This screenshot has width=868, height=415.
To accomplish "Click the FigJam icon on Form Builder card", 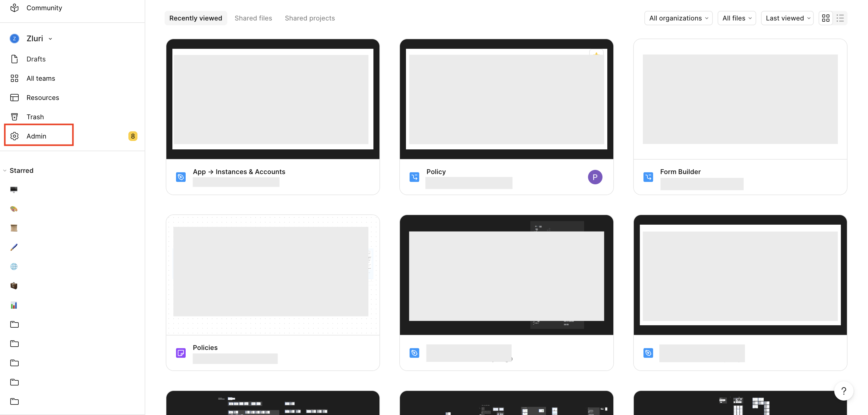I will [648, 177].
